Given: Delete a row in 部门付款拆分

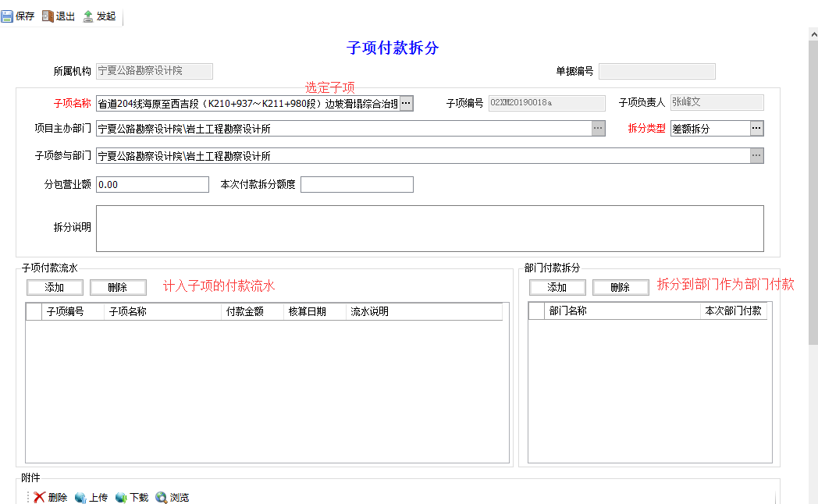Looking at the screenshot, I should (621, 287).
